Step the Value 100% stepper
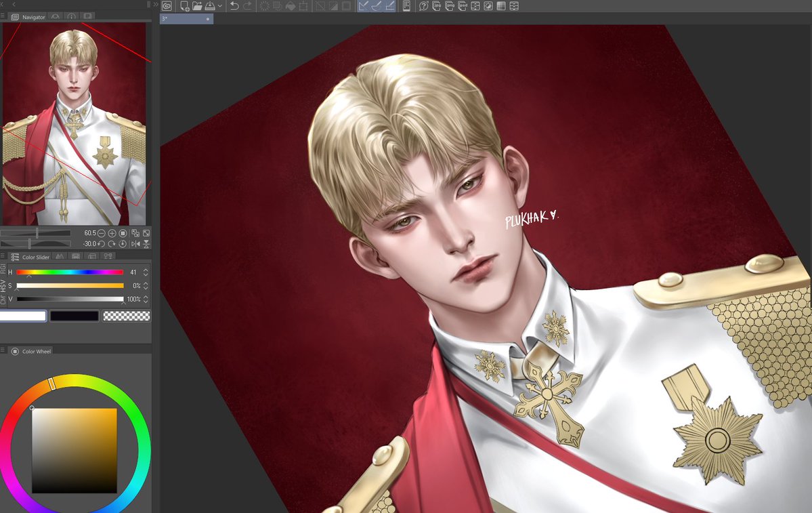Screen dimensions: 812x513 pyautogui.click(x=146, y=299)
